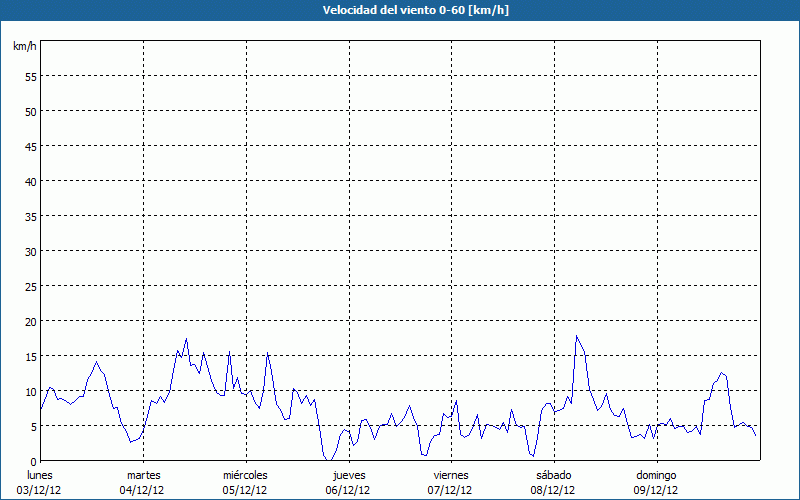Click the 0 label at the axis origin

(33, 461)
